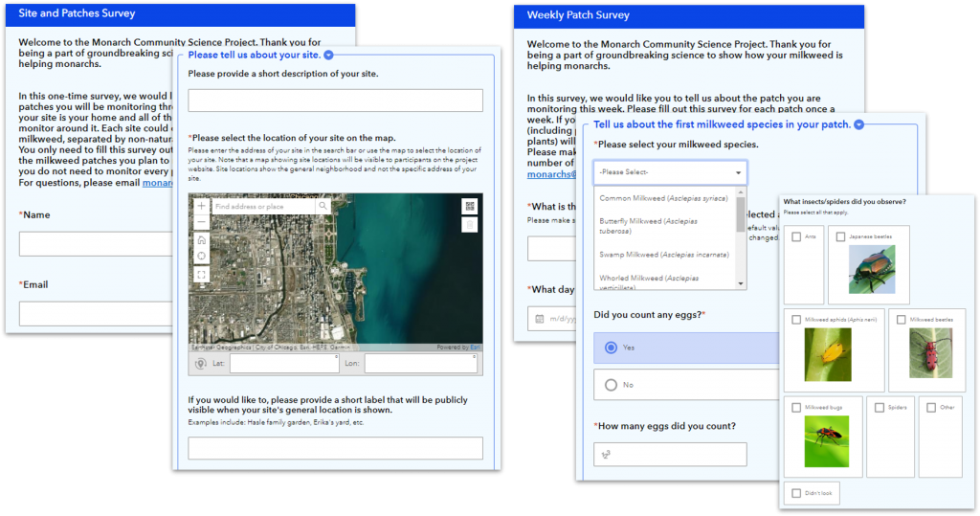Open monarchs email link in Weekly Patch Survey
The width and height of the screenshot is (980, 516).
point(551,174)
